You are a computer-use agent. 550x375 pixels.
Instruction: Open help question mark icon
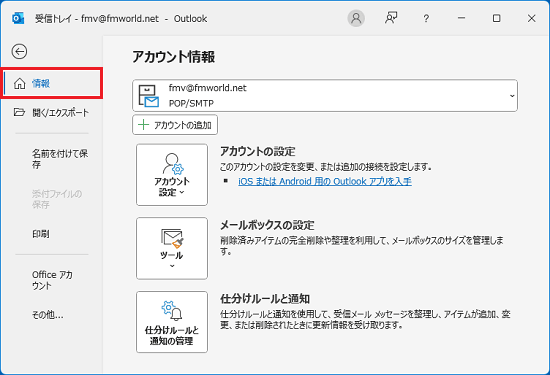pyautogui.click(x=426, y=18)
